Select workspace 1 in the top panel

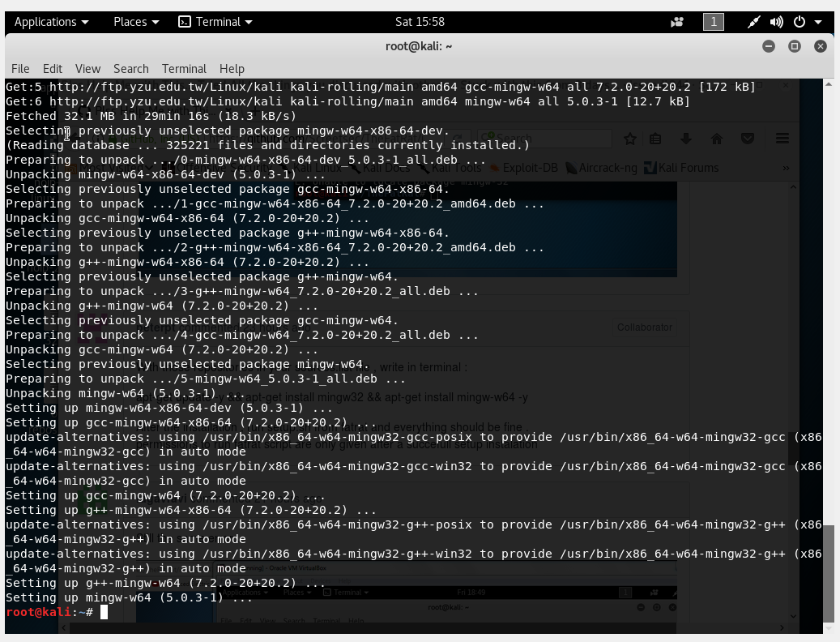[x=713, y=22]
